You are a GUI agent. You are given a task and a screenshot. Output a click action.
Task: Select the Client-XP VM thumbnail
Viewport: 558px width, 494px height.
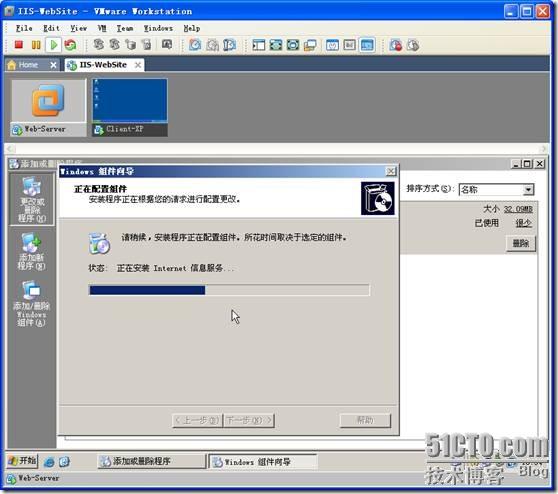(x=130, y=107)
